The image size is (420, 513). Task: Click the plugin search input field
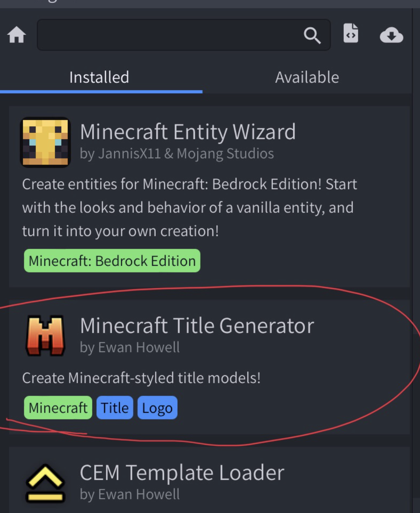pyautogui.click(x=184, y=35)
